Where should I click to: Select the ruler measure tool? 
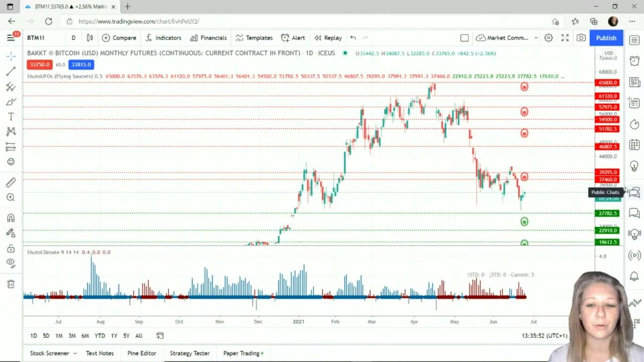tap(11, 183)
